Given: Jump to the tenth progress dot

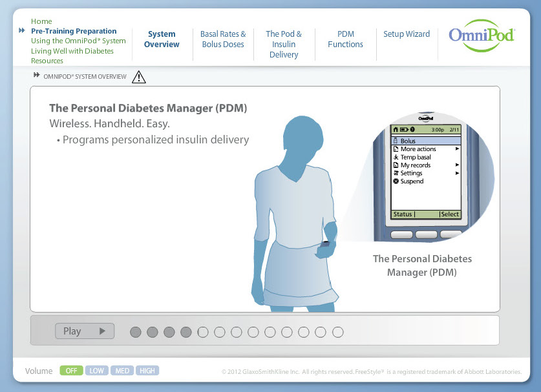Looking at the screenshot, I should pos(287,333).
